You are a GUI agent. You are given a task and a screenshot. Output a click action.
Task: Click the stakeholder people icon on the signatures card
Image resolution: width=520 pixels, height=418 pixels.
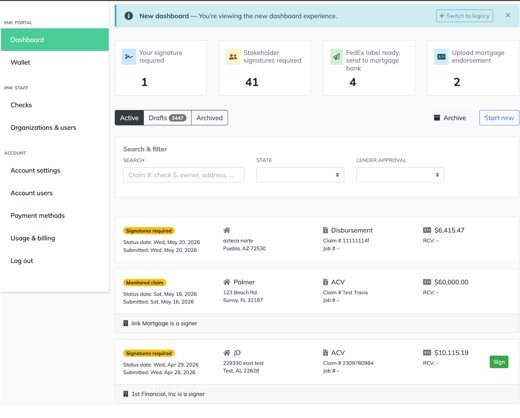pyautogui.click(x=233, y=57)
